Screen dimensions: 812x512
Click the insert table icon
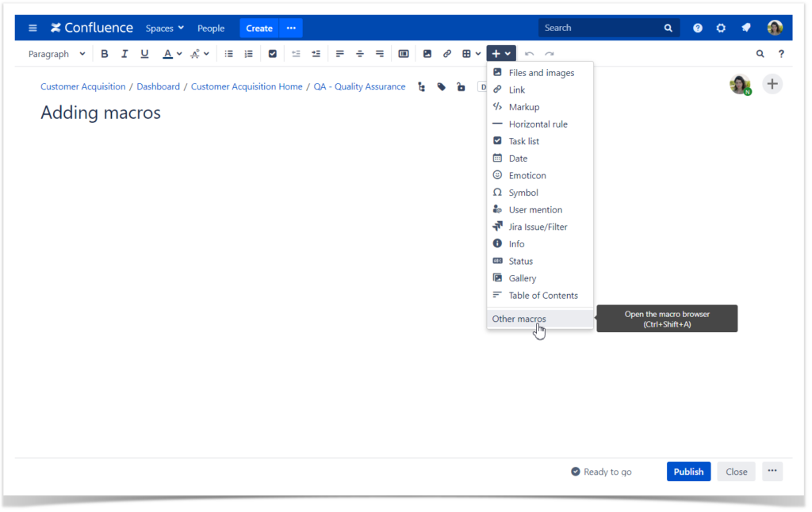465,53
